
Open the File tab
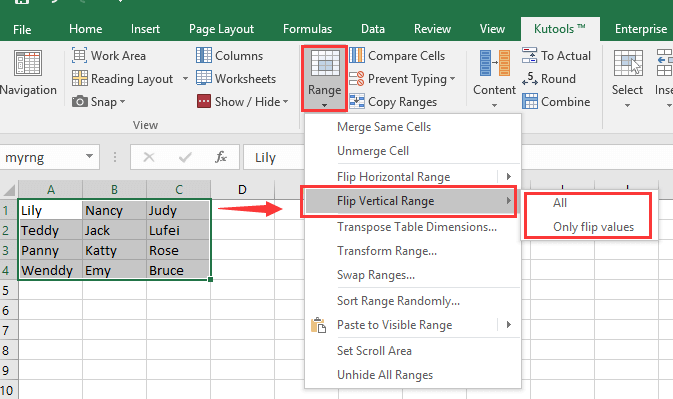pos(22,30)
